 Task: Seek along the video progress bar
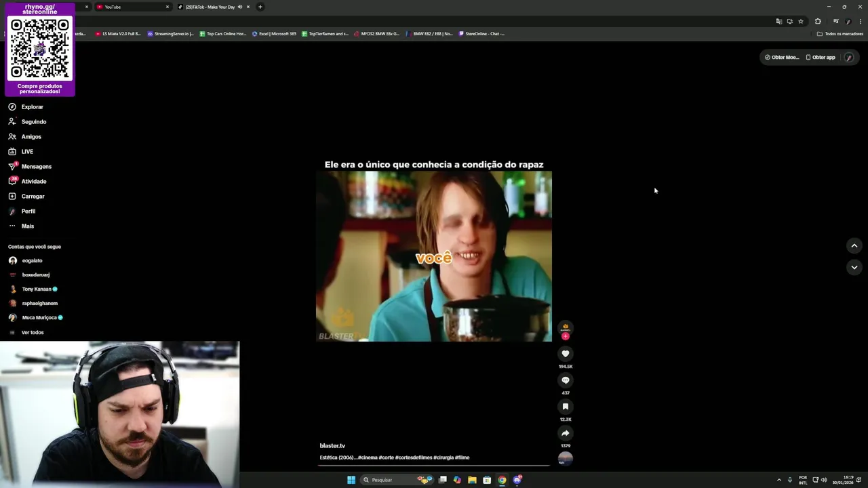[434, 466]
